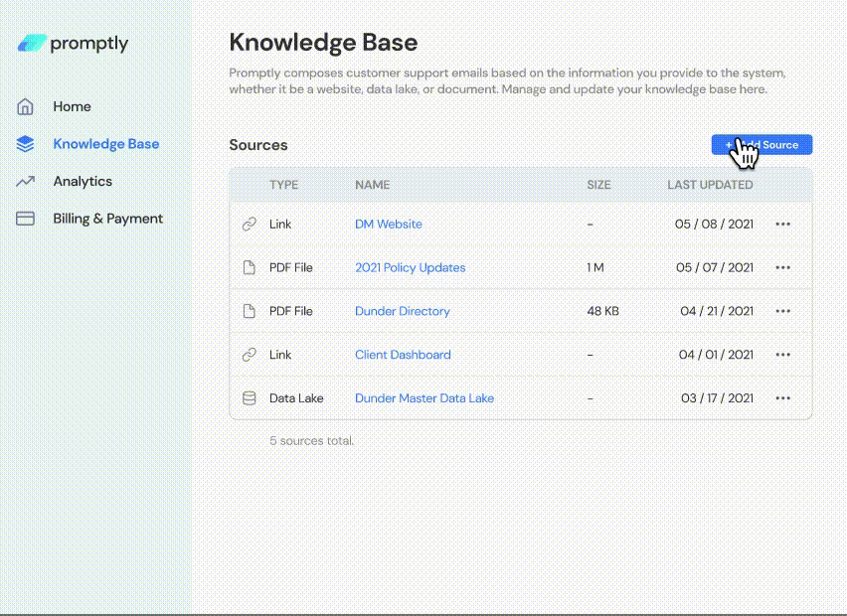Click the date 05 / 08 / 2021
Viewport: 847px width, 616px height.
coord(714,225)
